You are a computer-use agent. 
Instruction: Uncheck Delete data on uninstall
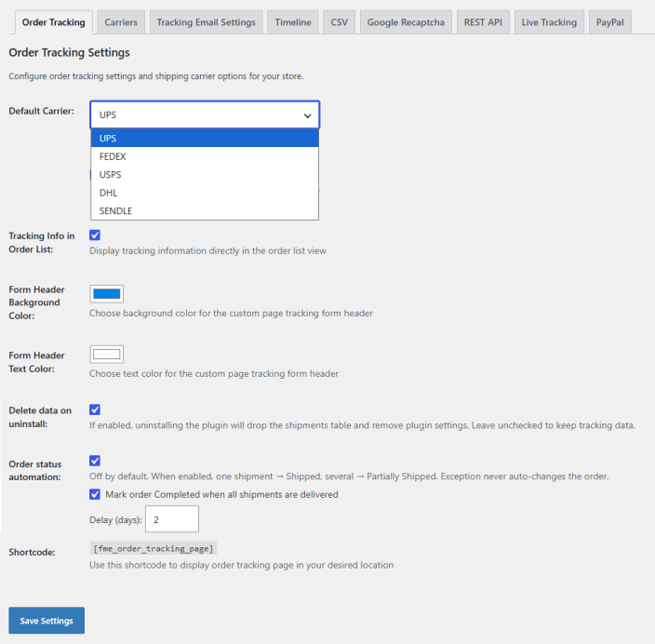95,409
